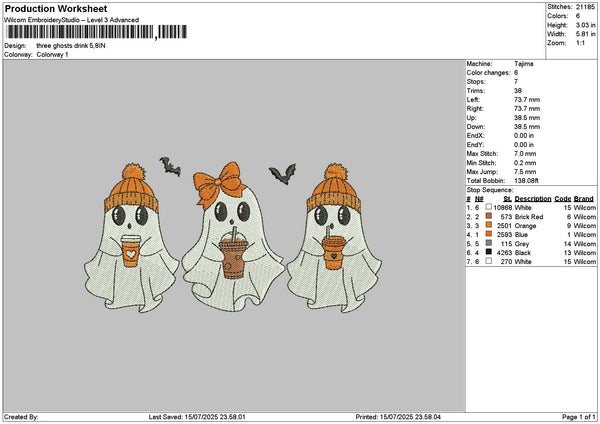Select the middle ghost with the orange bow

(233, 237)
